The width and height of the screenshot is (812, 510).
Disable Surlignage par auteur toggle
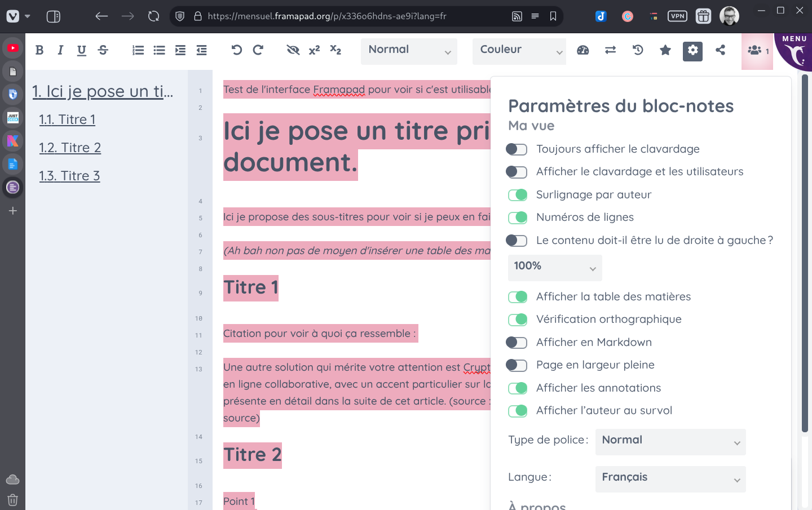[517, 195]
